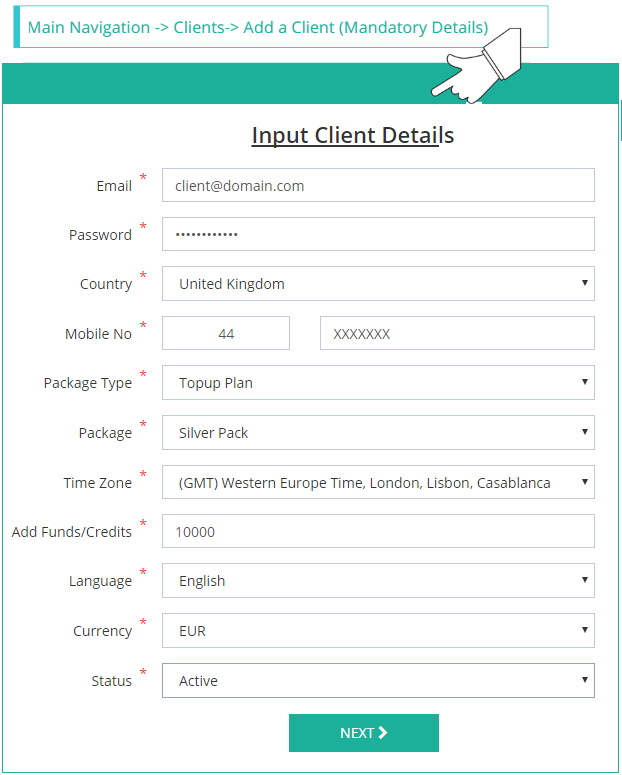
Task: Click the Email input field
Action: [x=378, y=185]
